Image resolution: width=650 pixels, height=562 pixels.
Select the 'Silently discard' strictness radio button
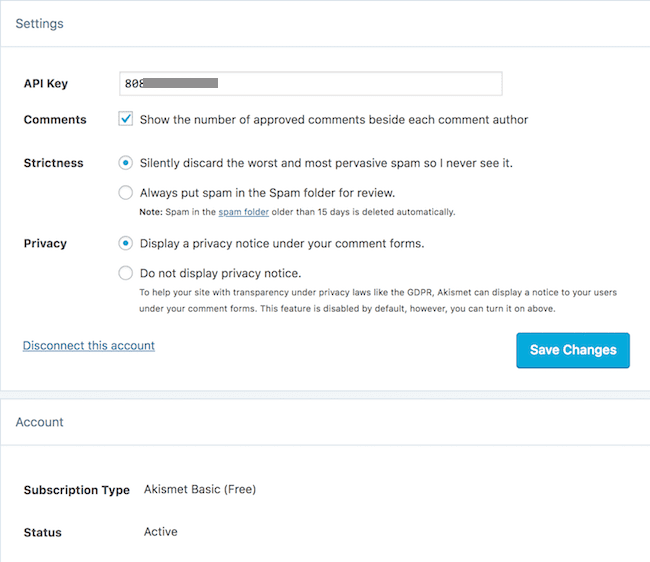pyautogui.click(x=126, y=162)
